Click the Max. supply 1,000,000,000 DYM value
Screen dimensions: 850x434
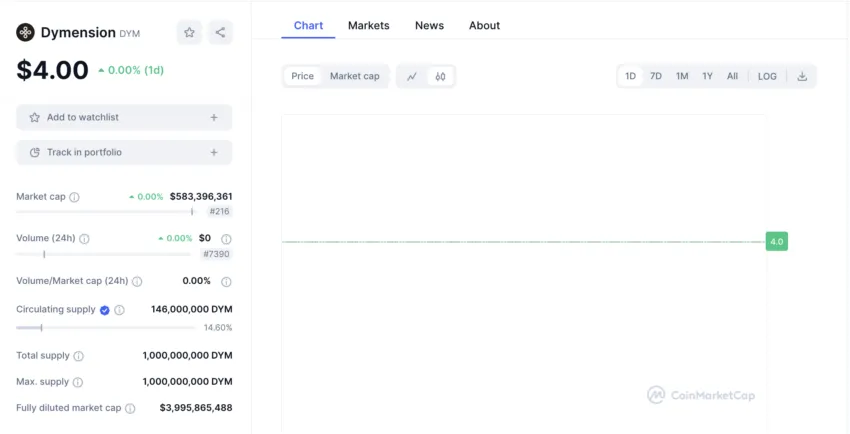pos(188,381)
